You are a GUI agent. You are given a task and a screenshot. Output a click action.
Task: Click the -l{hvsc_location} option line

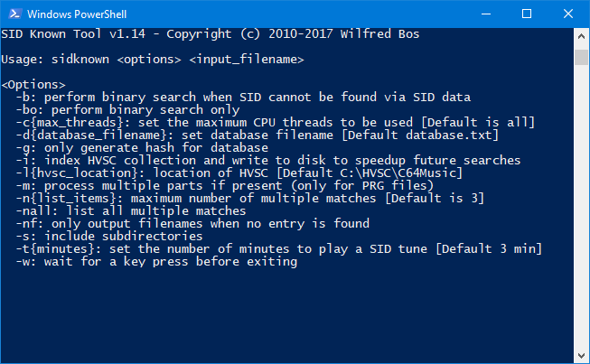tap(239, 173)
